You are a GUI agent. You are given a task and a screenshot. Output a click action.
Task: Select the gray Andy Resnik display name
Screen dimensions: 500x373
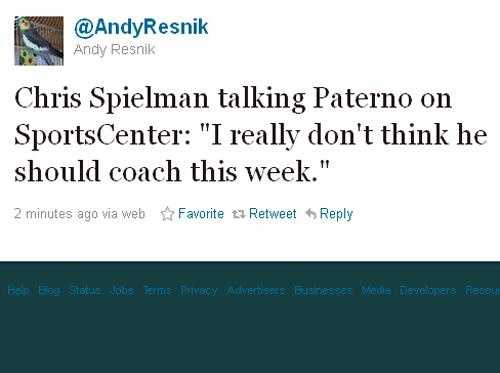click(114, 50)
